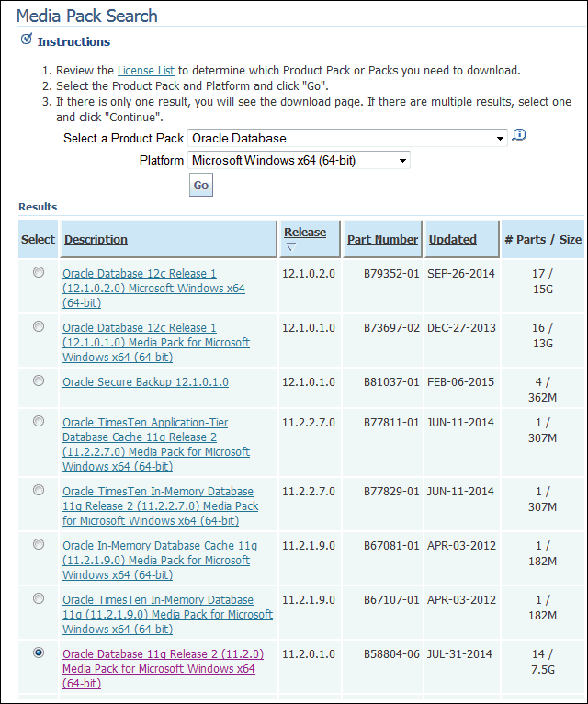Viewport: 588px width, 704px height.
Task: Click the Go button
Action: click(200, 185)
